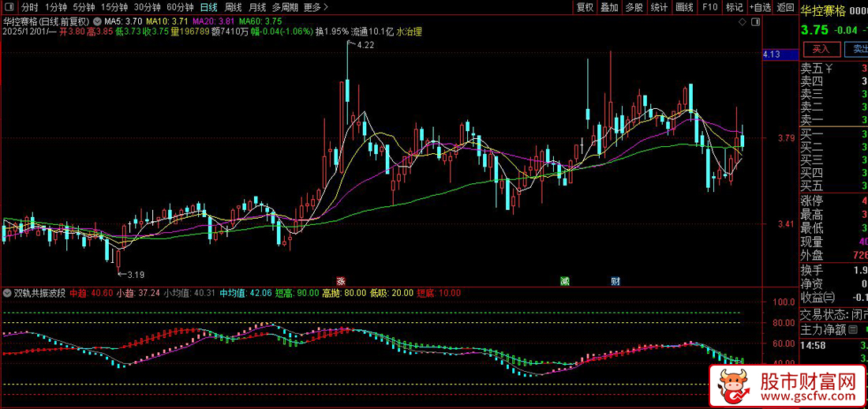Switch to 月线 monthly chart
The width and height of the screenshot is (868, 409).
(256, 7)
